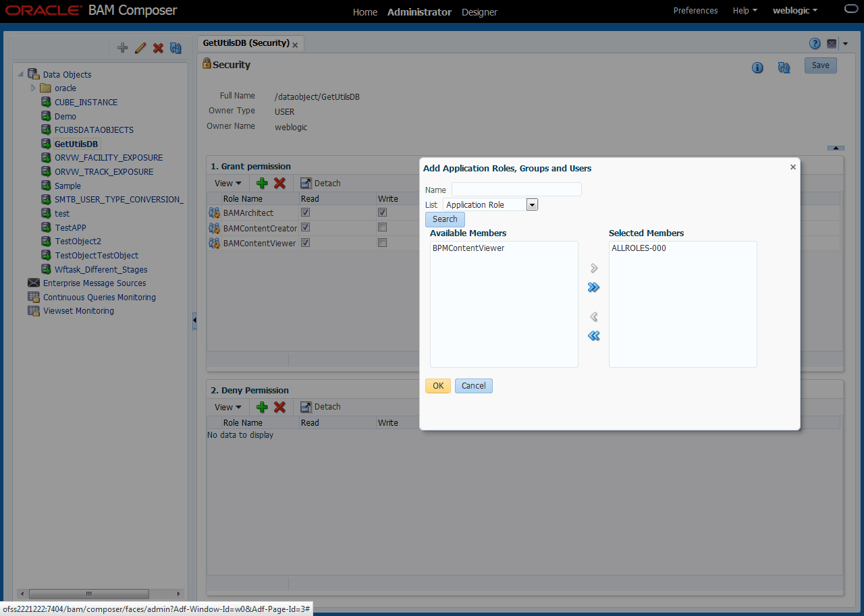Click the info icon on Security page
864x616 pixels.
[757, 67]
